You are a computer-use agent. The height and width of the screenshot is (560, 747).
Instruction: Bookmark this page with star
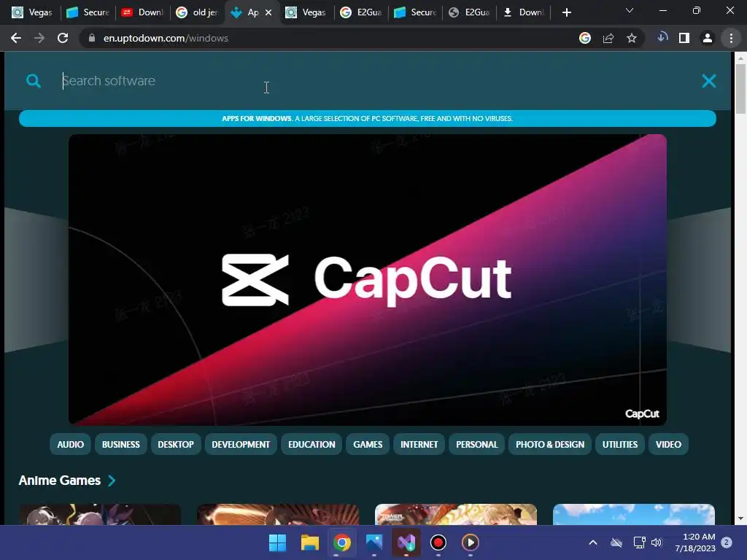[632, 38]
